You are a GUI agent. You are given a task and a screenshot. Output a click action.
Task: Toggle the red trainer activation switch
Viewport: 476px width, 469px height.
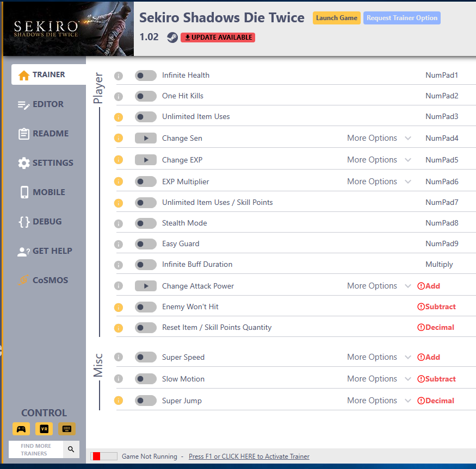tap(104, 457)
